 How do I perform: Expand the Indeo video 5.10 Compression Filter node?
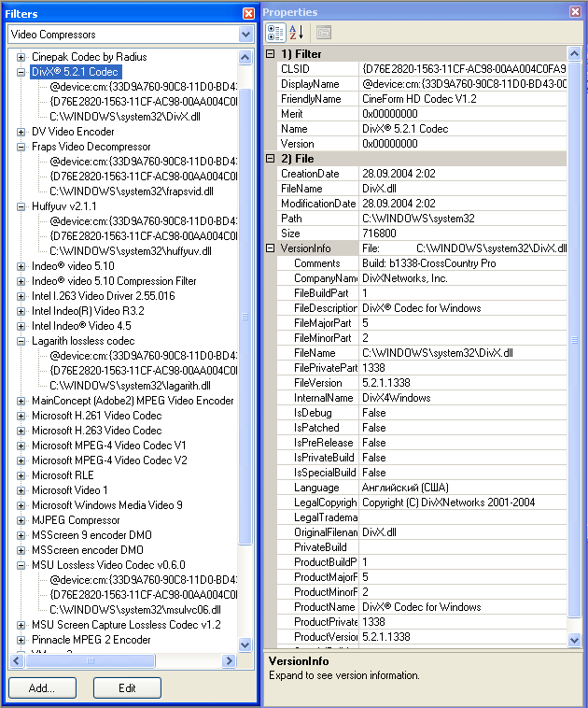point(21,281)
